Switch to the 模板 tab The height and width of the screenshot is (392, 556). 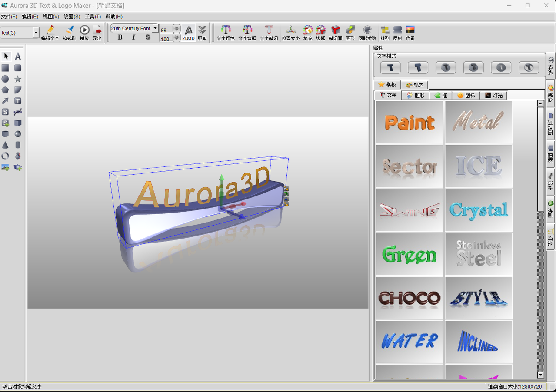(387, 85)
